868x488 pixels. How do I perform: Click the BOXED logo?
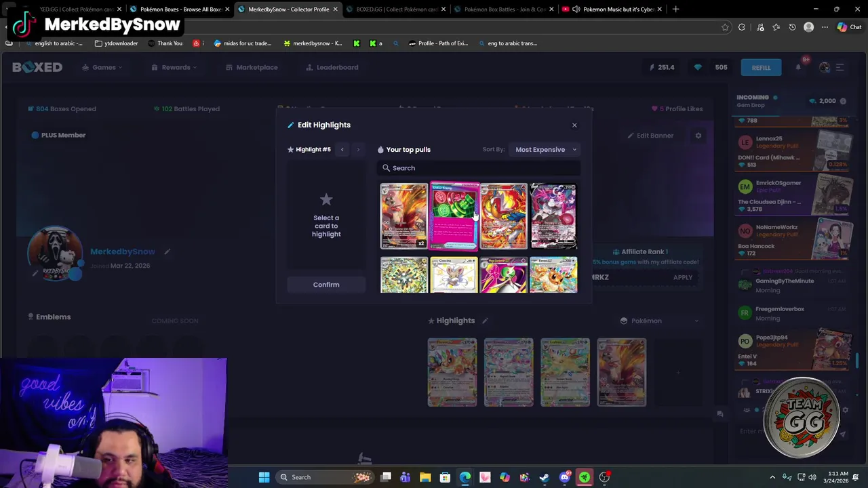coord(37,67)
